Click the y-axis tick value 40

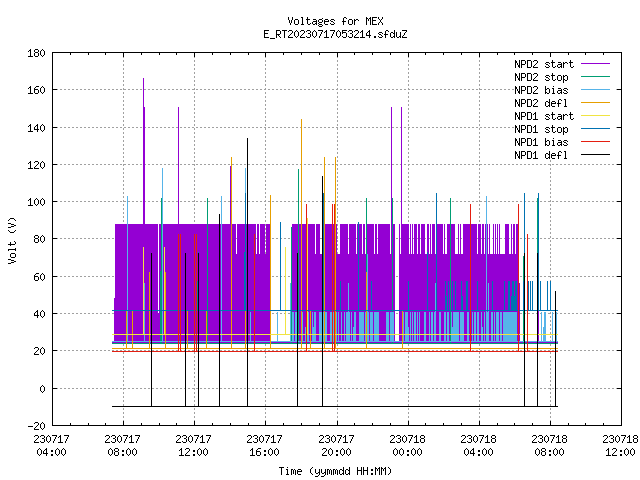(x=39, y=314)
